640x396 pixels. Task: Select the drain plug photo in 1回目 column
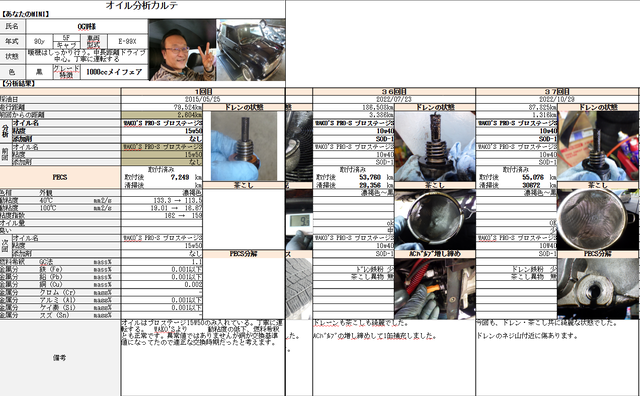click(x=244, y=146)
